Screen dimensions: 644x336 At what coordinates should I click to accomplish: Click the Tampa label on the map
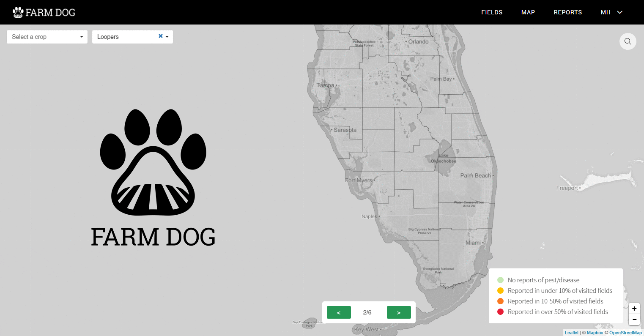(x=325, y=85)
